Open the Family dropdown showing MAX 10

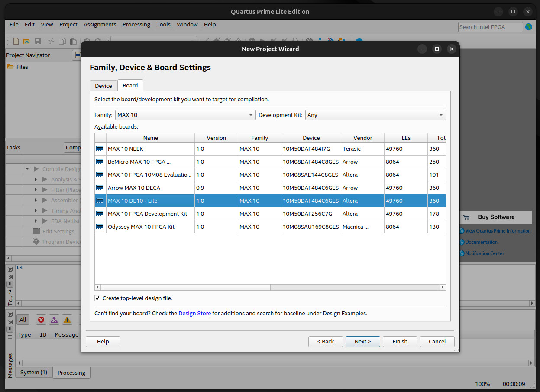click(x=185, y=115)
